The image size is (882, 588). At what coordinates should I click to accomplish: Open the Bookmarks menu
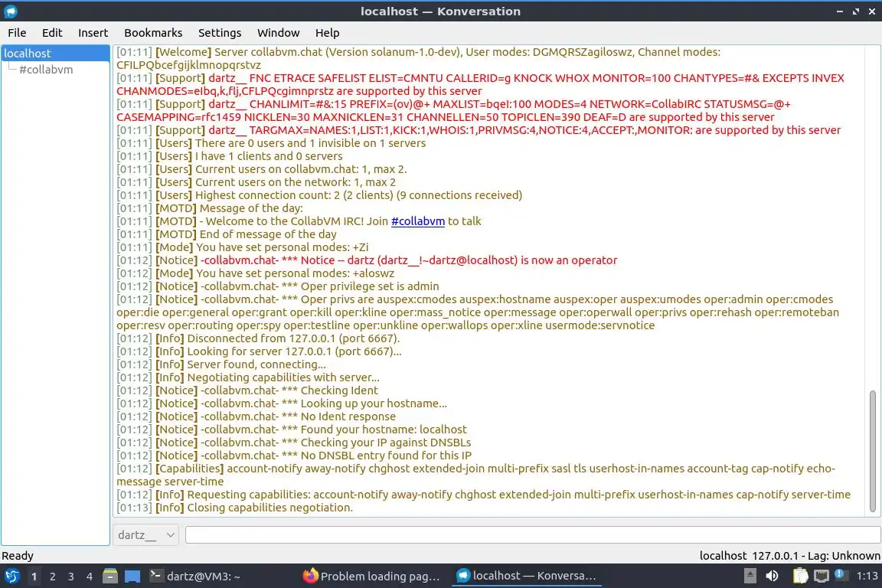click(x=153, y=33)
